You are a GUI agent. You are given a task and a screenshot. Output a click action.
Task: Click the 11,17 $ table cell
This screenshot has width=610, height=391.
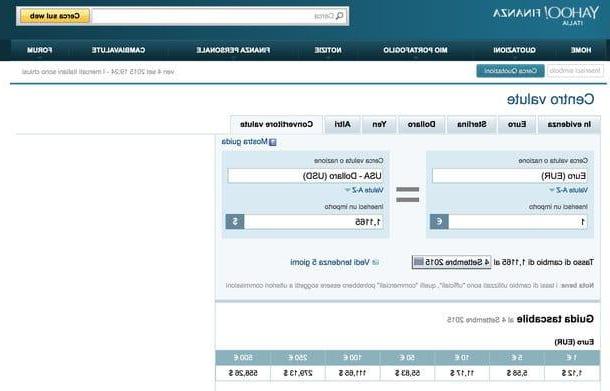click(x=462, y=373)
